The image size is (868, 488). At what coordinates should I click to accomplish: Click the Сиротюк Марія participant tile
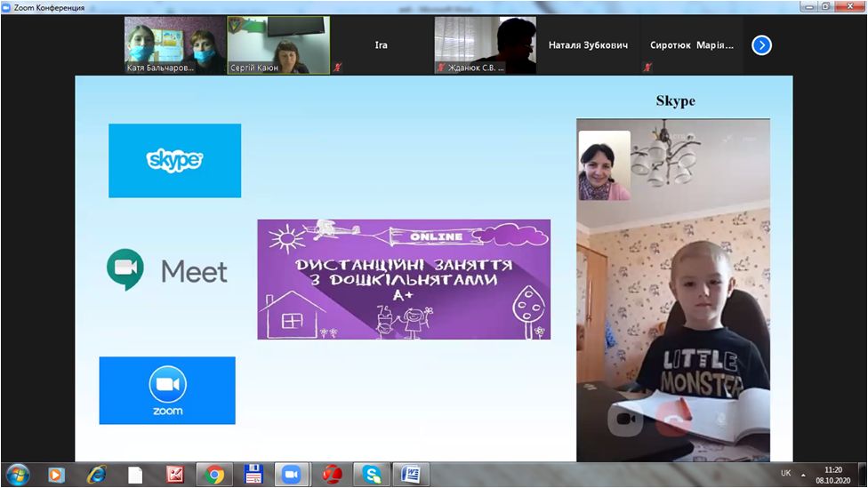point(692,44)
